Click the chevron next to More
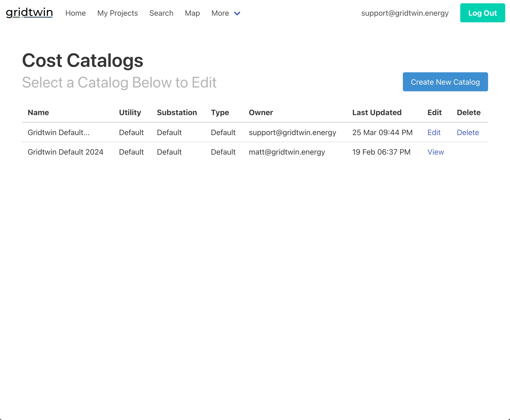 pyautogui.click(x=237, y=14)
